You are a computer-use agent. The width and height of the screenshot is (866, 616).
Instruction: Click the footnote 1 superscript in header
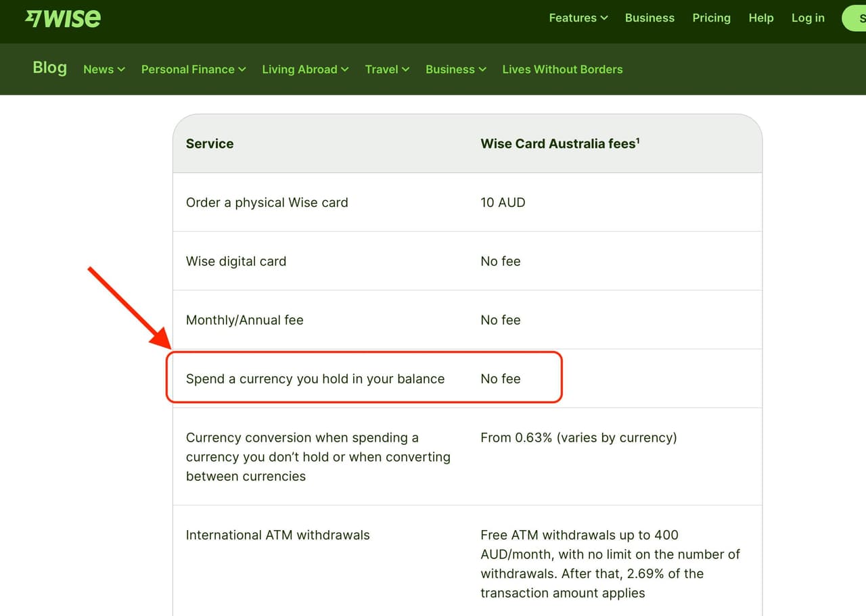[638, 141]
